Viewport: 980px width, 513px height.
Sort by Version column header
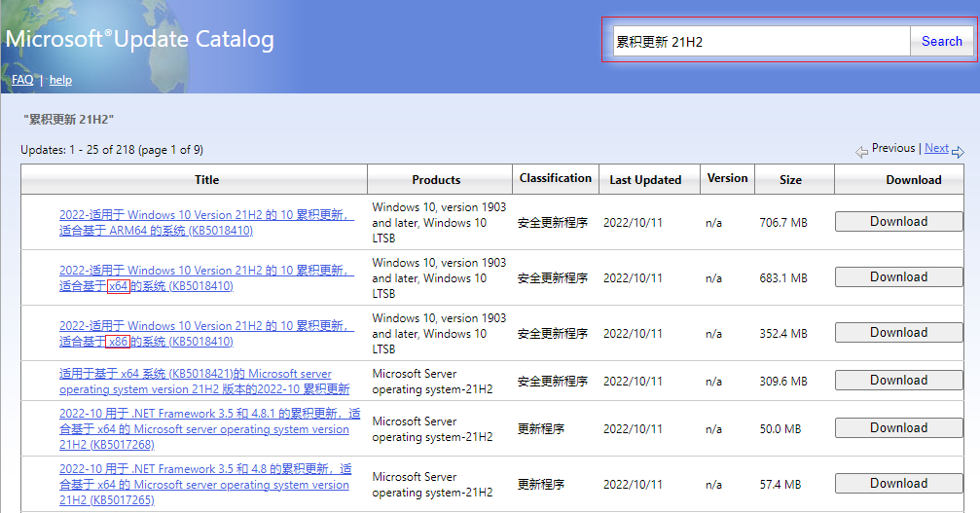[728, 178]
